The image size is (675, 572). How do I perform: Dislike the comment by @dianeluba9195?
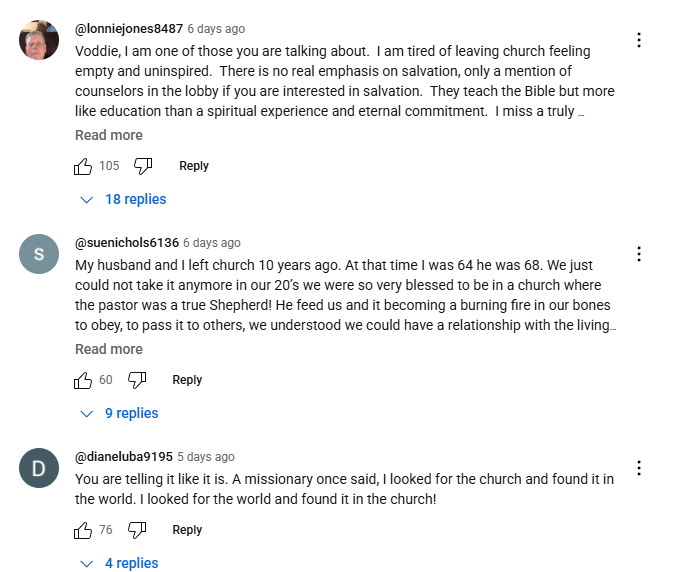pyautogui.click(x=137, y=530)
